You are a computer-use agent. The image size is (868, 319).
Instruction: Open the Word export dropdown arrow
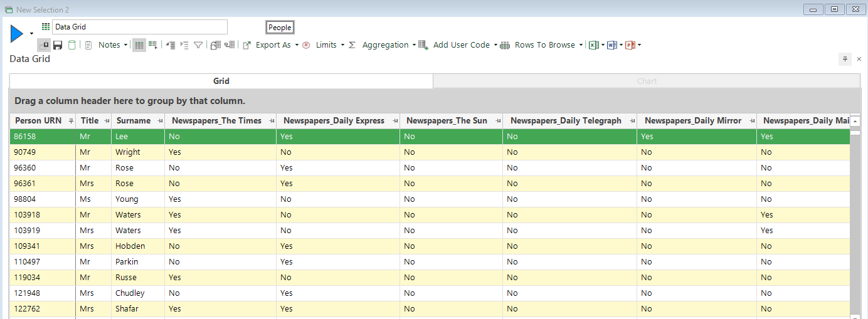point(621,45)
